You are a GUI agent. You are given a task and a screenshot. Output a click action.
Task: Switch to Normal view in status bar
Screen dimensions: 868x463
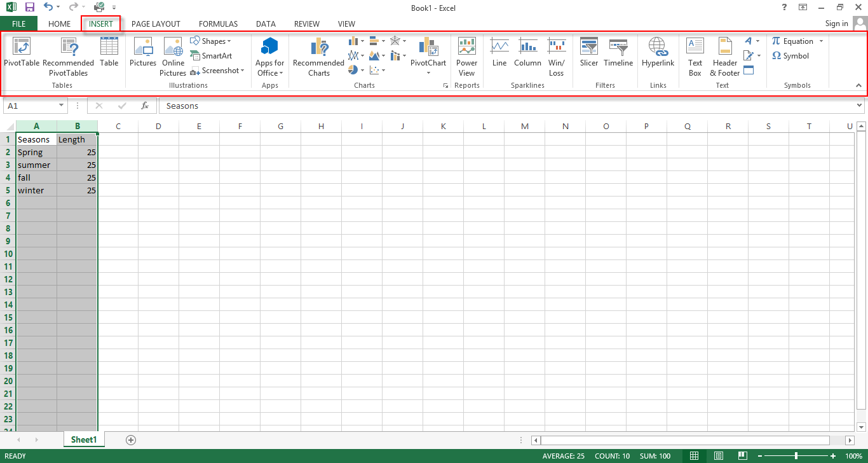tap(695, 456)
